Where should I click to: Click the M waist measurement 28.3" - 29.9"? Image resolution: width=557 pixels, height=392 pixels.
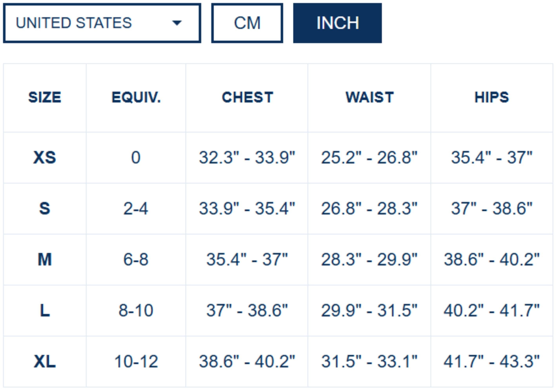pos(369,259)
